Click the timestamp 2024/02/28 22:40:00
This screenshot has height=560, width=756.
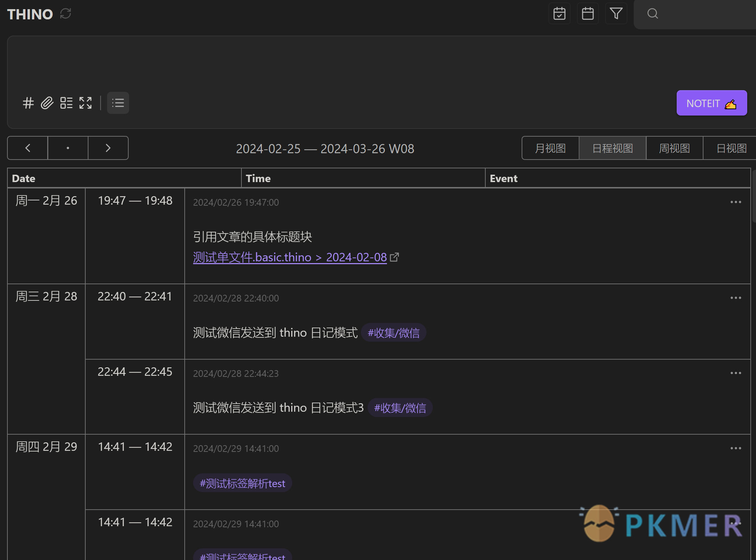pyautogui.click(x=236, y=298)
